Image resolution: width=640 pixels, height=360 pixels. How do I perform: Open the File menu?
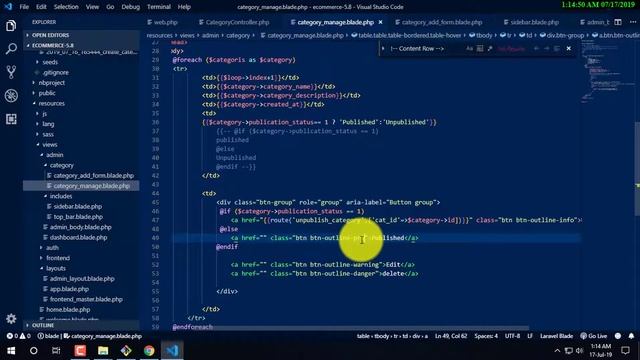24,7
